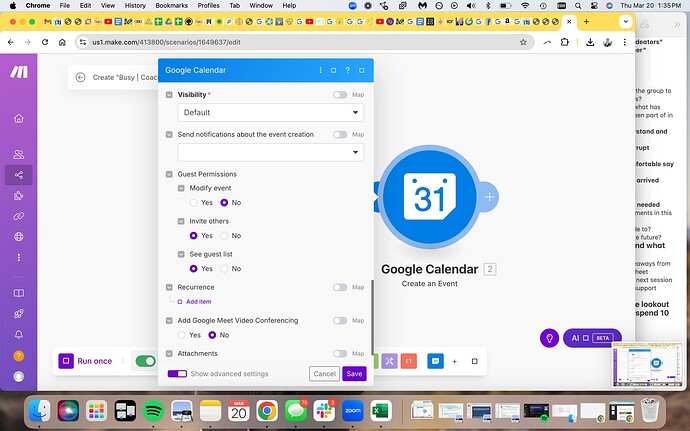The image size is (690, 431).
Task: Open the Google Calendar panel options menu
Action: point(320,70)
